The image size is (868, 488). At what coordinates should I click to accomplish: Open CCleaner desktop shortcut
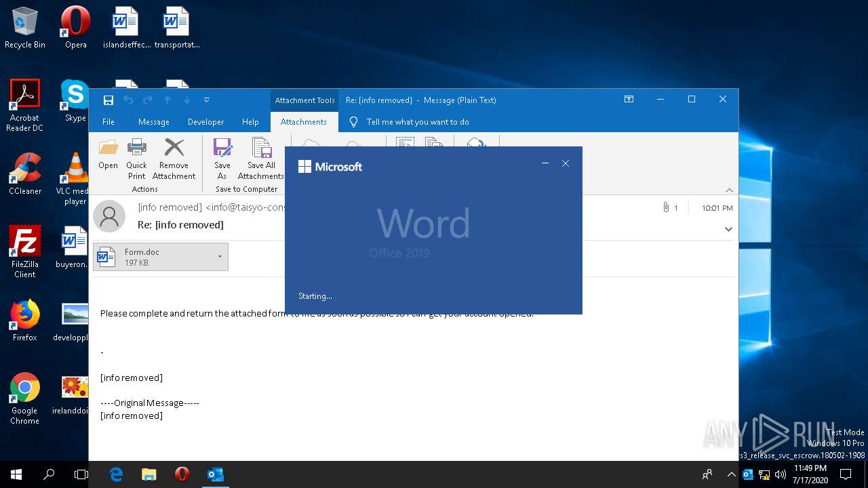tap(25, 174)
